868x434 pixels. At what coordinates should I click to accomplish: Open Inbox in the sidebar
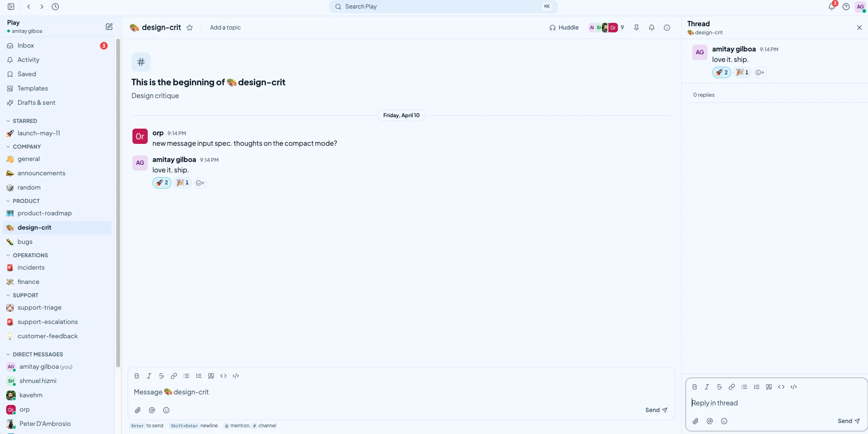pos(57,46)
